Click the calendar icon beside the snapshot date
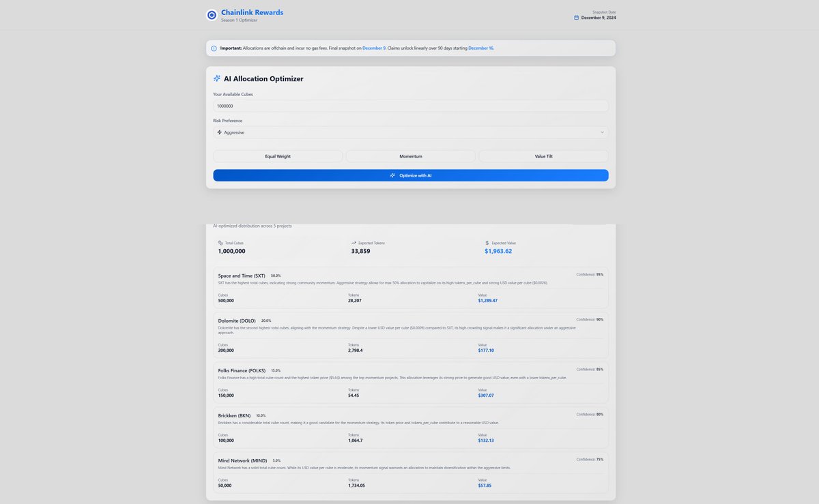 [x=577, y=18]
